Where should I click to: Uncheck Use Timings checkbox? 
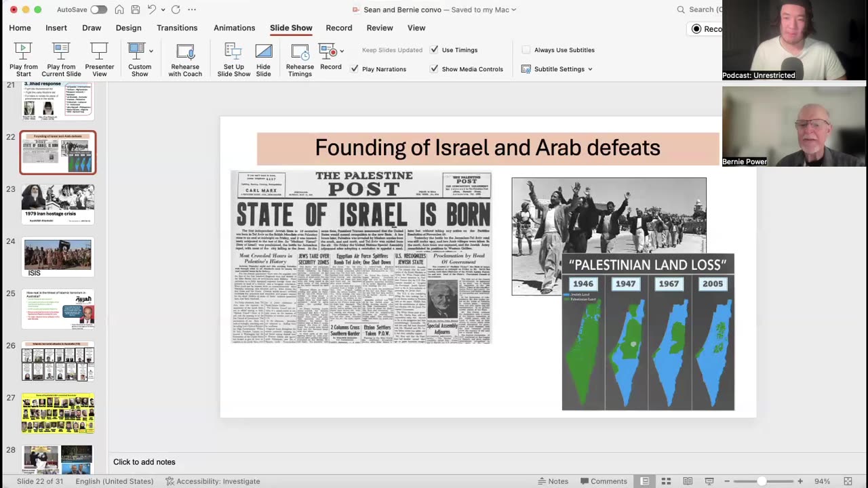pyautogui.click(x=434, y=49)
